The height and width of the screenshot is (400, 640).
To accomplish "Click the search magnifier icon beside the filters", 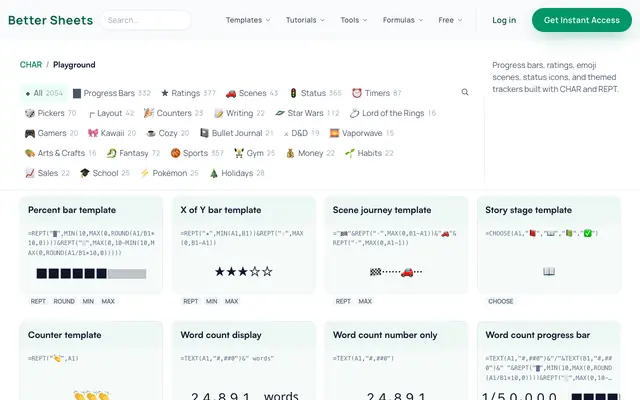I will click(x=465, y=92).
